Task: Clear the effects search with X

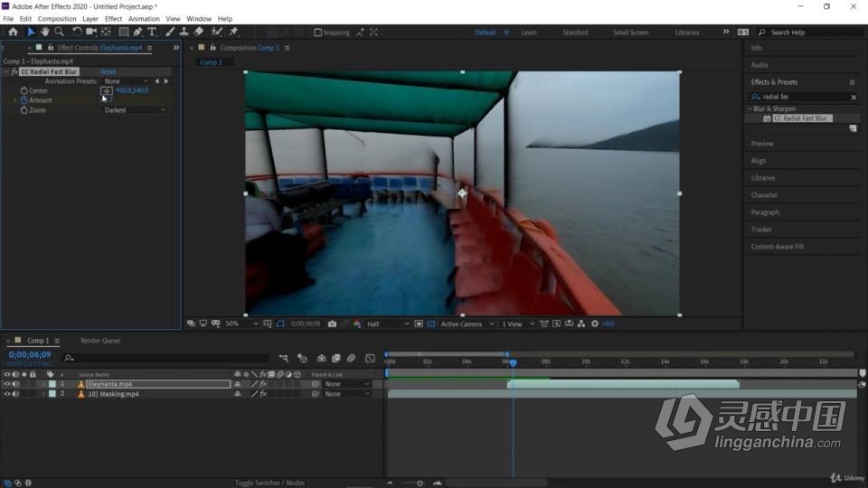Action: pos(853,98)
